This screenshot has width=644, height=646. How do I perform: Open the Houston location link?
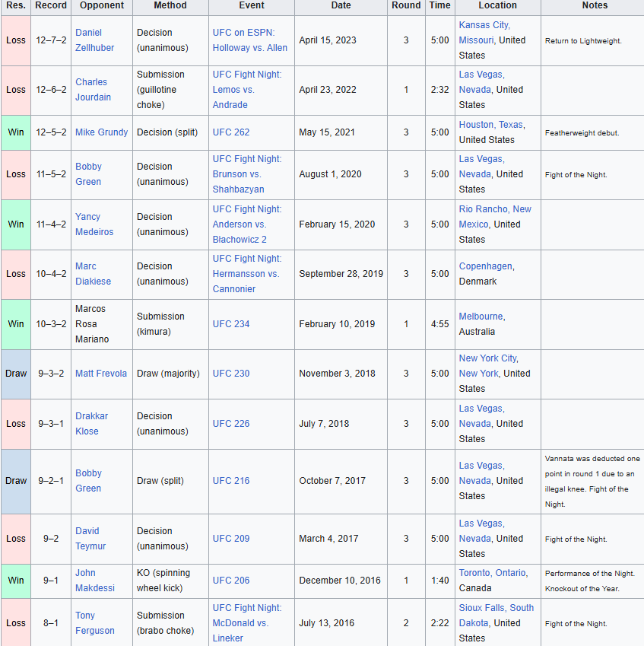click(x=477, y=125)
